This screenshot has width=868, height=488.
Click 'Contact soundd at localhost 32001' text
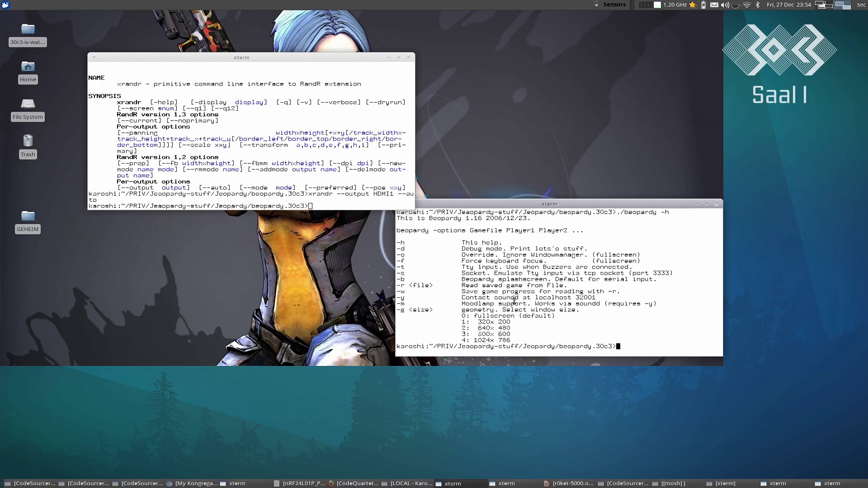pos(528,297)
